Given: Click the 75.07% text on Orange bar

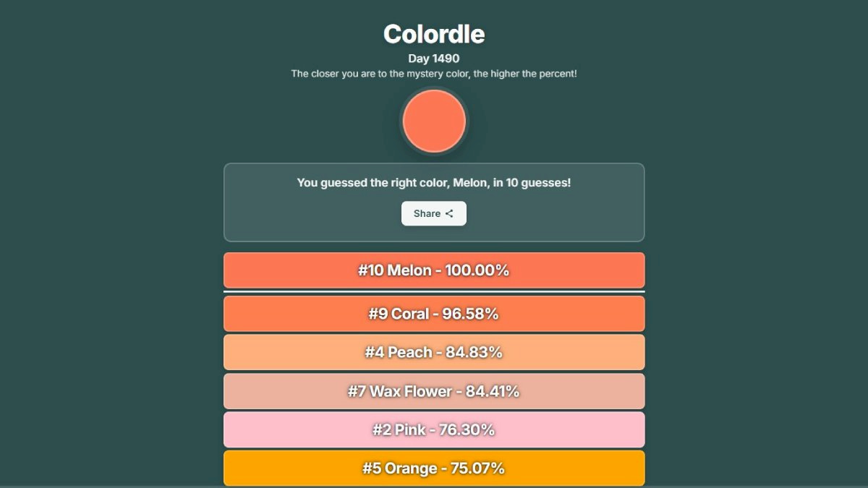Looking at the screenshot, I should [x=477, y=468].
